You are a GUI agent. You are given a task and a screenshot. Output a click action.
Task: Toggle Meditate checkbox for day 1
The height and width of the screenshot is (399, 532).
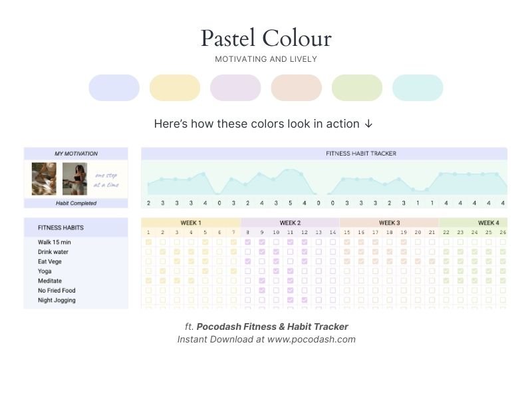point(148,281)
